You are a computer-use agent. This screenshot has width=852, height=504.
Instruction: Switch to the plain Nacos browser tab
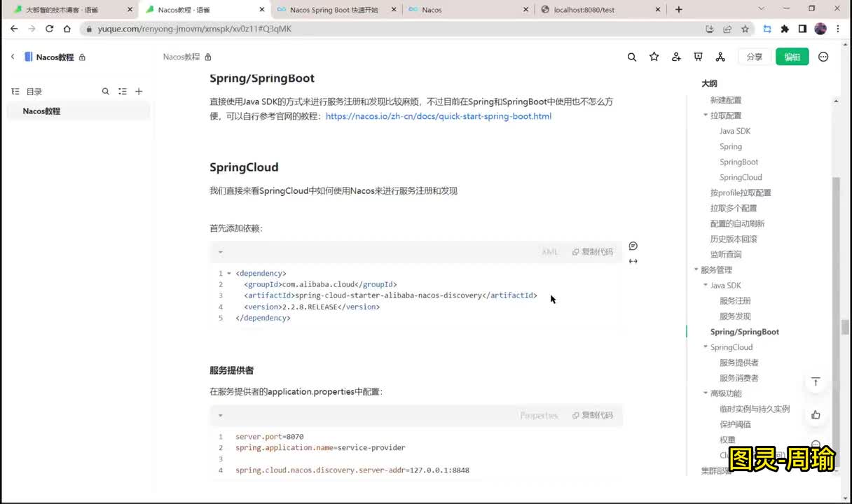pos(469,10)
